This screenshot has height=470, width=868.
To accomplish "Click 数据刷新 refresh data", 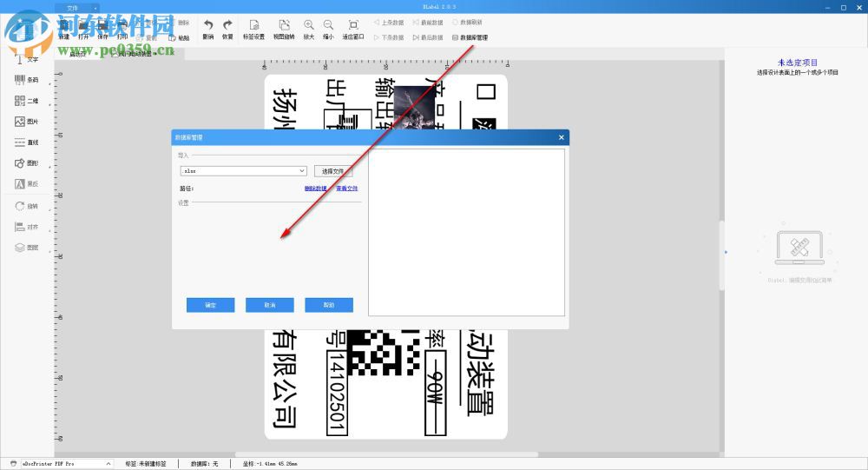I will point(467,23).
